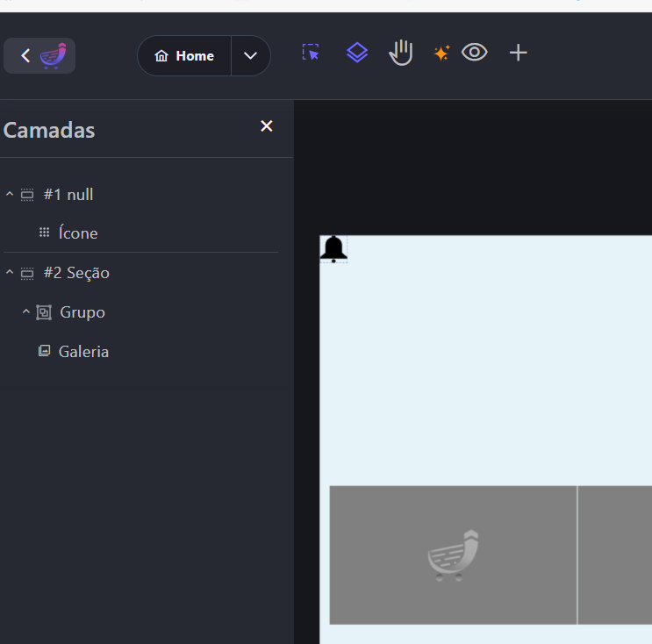Collapse the #2 Seção layer
Screen dimensions: 652x644
pyautogui.click(x=10, y=273)
